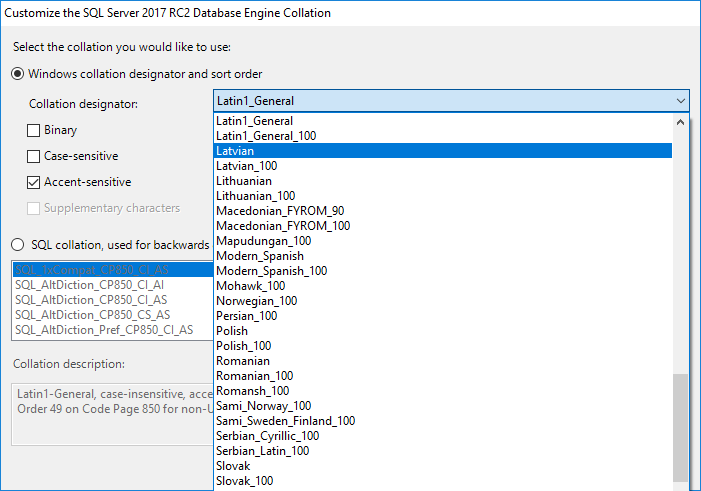Choose Norwegian_100 entry
701x491 pixels.
click(443, 301)
